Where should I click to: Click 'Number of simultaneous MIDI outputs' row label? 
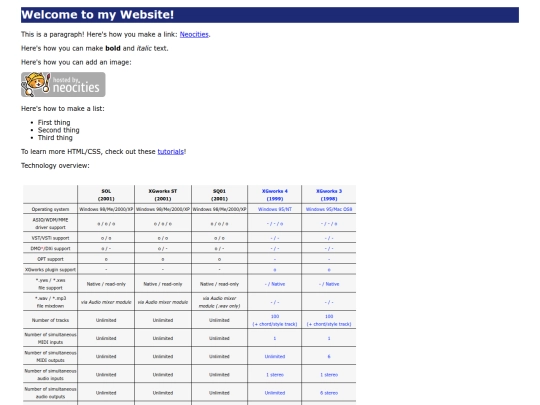pos(50,356)
